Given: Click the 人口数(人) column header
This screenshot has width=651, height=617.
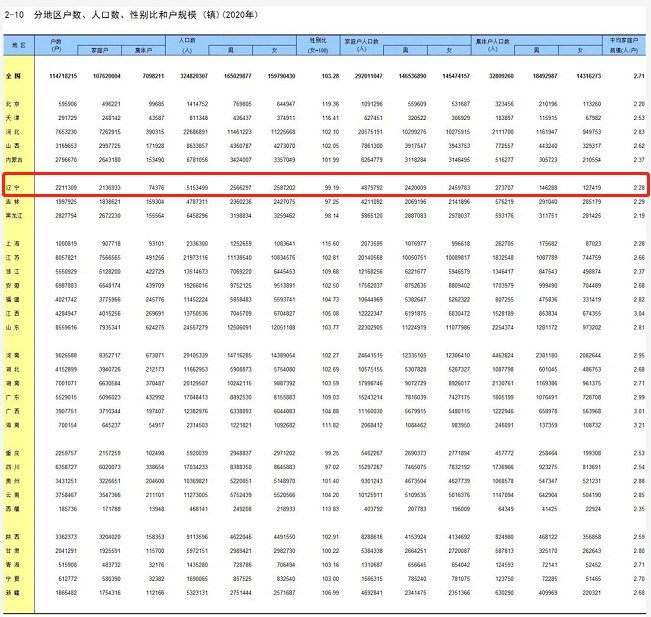Looking at the screenshot, I should [x=187, y=45].
